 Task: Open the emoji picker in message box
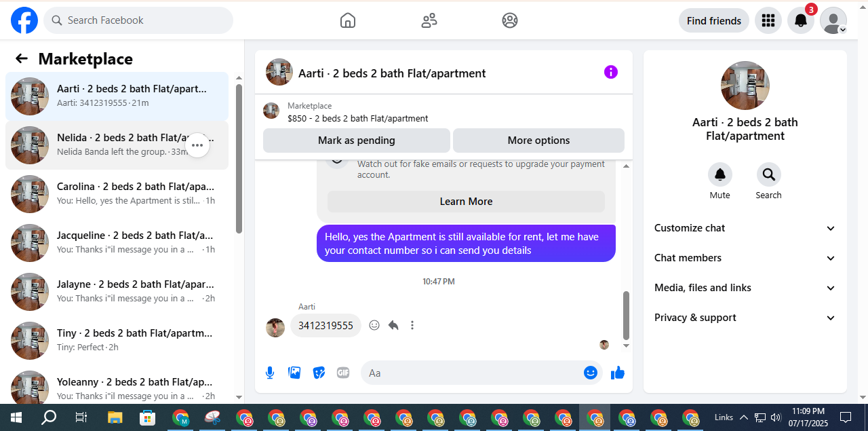pyautogui.click(x=591, y=373)
